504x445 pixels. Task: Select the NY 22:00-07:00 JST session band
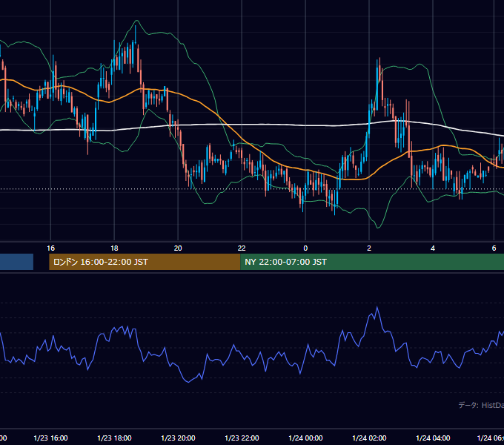pos(372,262)
